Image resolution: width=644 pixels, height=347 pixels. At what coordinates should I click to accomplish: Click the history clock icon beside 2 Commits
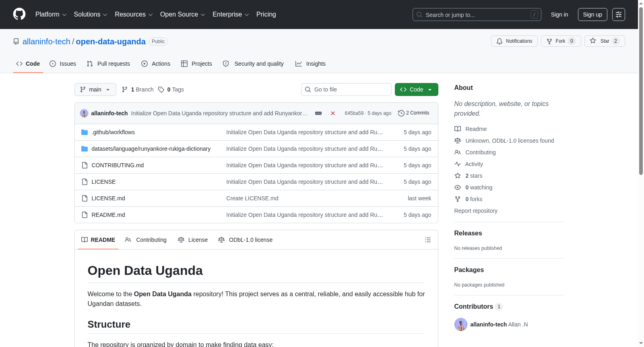point(401,113)
